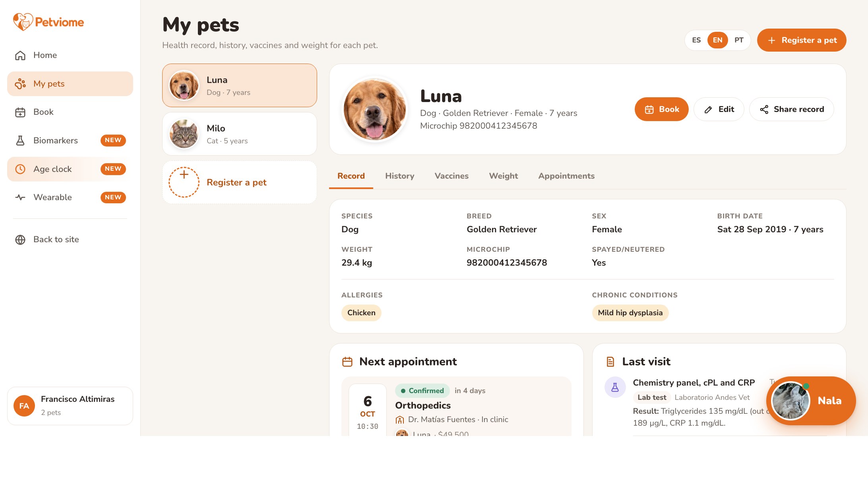868x488 pixels.
Task: Select Milo the cat card
Action: pos(240,134)
